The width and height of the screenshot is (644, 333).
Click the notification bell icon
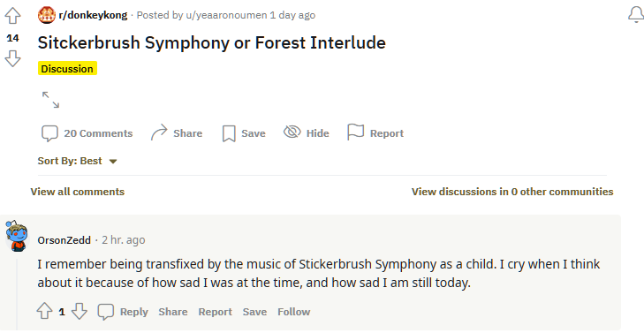636,15
